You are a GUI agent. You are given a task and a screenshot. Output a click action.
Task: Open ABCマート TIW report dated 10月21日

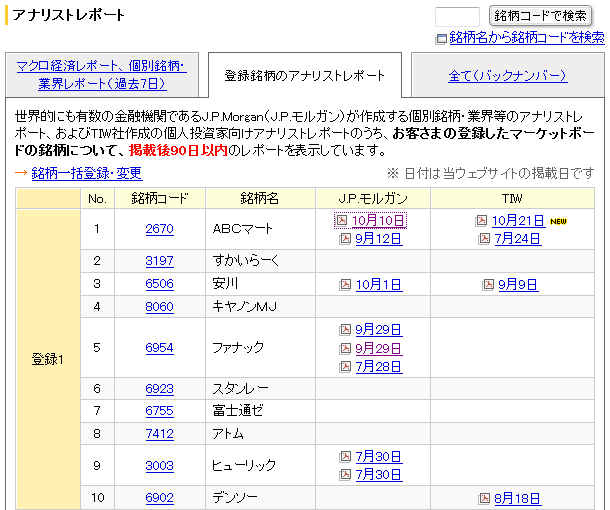518,221
